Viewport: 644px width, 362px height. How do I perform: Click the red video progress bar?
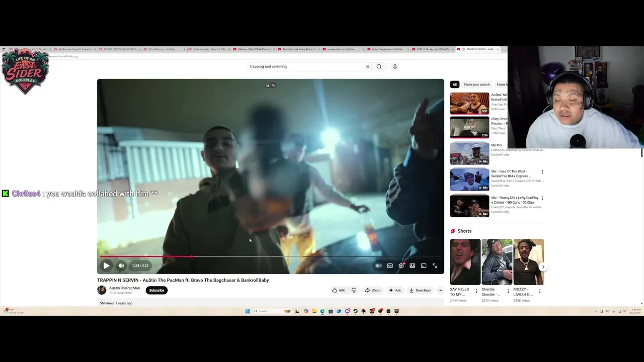[271, 256]
